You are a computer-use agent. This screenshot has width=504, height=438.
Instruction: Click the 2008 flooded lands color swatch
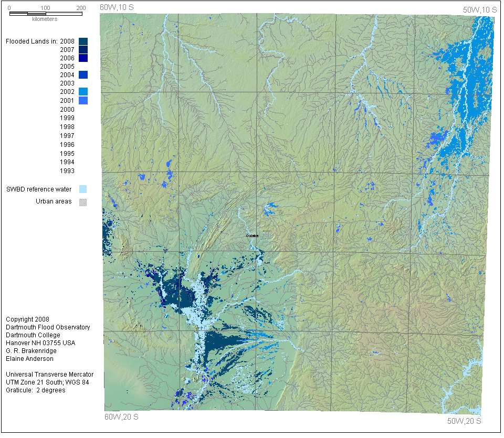click(x=83, y=41)
